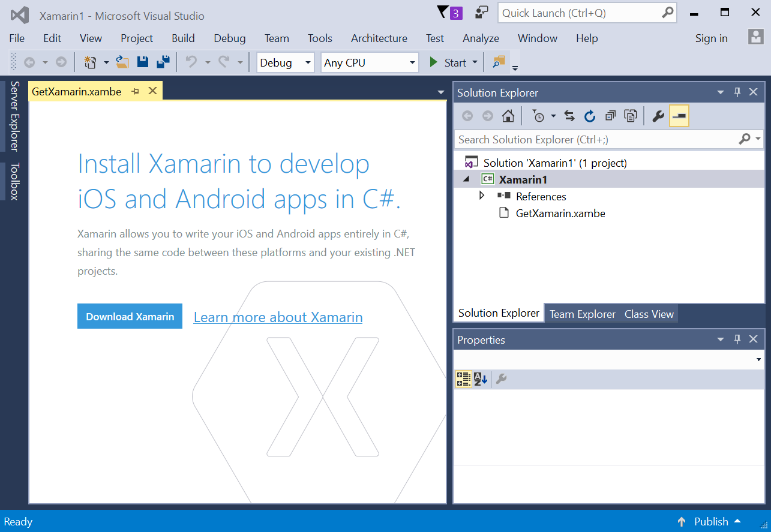
Task: Save the current file with single floppy icon
Action: click(143, 62)
